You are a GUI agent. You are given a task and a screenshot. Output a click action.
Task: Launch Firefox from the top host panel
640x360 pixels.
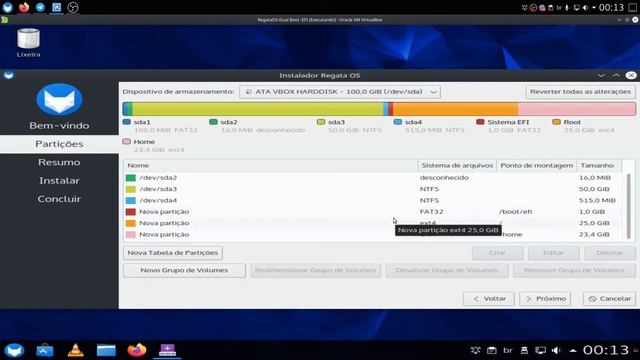coord(24,7)
